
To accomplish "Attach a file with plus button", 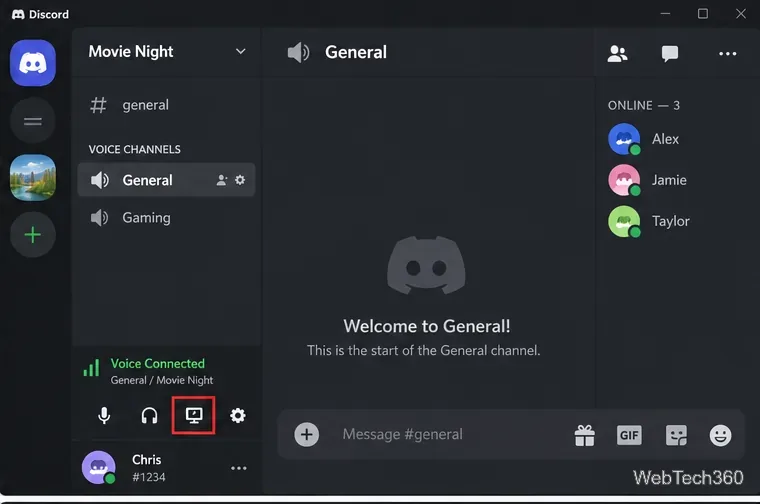I will tap(307, 434).
